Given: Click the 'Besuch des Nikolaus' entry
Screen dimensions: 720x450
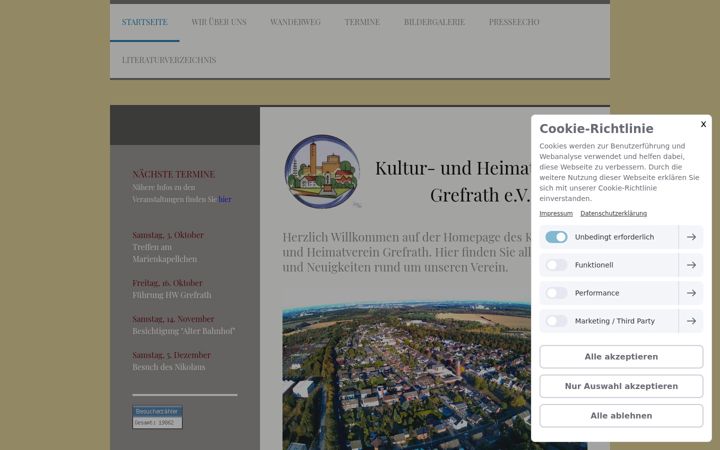Looking at the screenshot, I should point(169,367).
